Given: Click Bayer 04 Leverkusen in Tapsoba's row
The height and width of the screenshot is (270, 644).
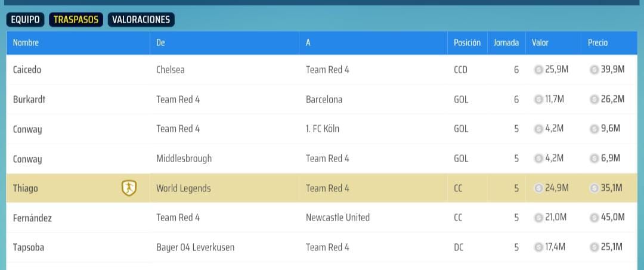Looking at the screenshot, I should pyautogui.click(x=196, y=247).
